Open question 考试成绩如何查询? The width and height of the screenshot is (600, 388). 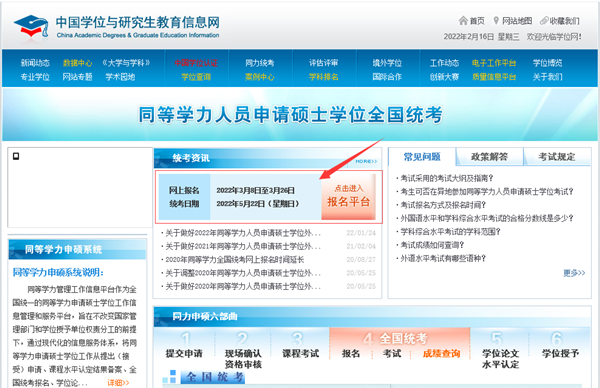click(x=432, y=245)
